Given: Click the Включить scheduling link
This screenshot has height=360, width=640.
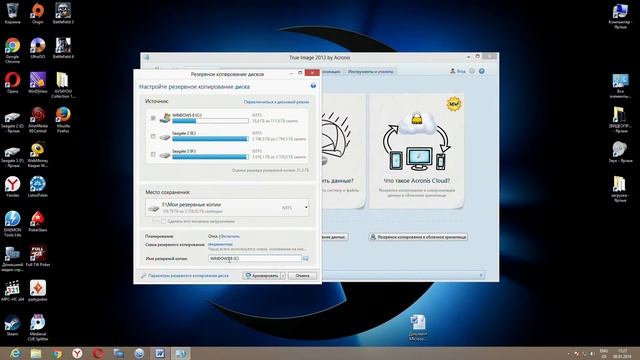Looking at the screenshot, I should point(230,236).
